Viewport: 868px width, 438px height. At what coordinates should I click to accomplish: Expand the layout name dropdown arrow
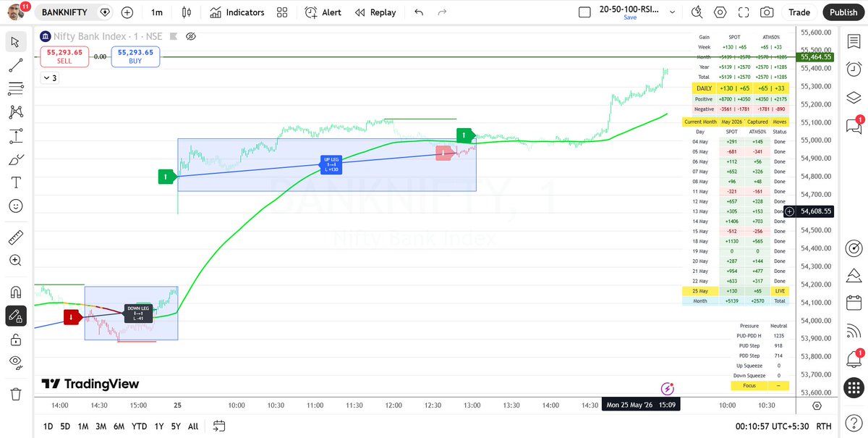click(674, 12)
